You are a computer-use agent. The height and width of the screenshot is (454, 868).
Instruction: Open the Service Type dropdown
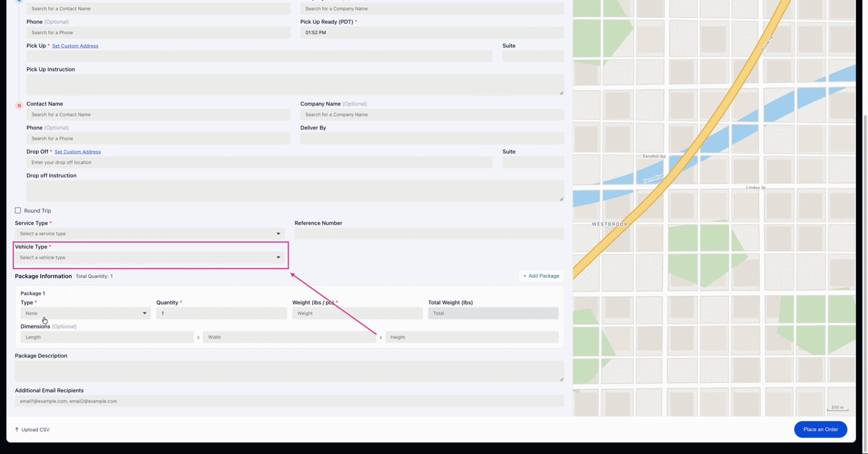150,234
